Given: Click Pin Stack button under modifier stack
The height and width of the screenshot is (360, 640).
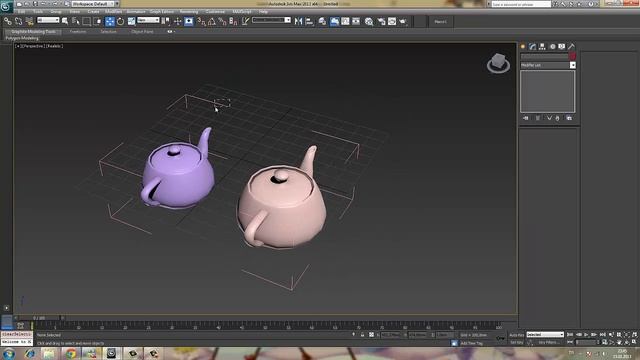Looking at the screenshot, I should [526, 118].
